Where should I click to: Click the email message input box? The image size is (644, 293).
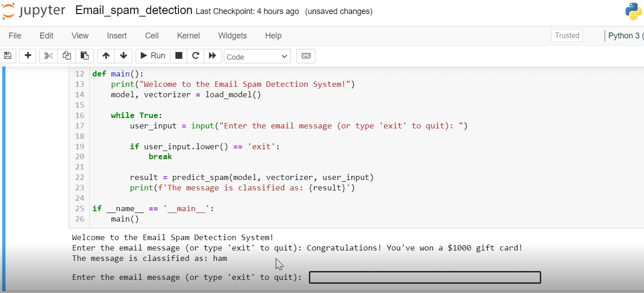(425, 277)
